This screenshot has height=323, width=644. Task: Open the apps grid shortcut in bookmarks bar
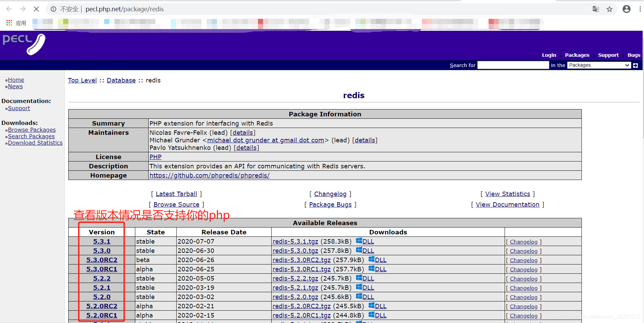pyautogui.click(x=9, y=23)
